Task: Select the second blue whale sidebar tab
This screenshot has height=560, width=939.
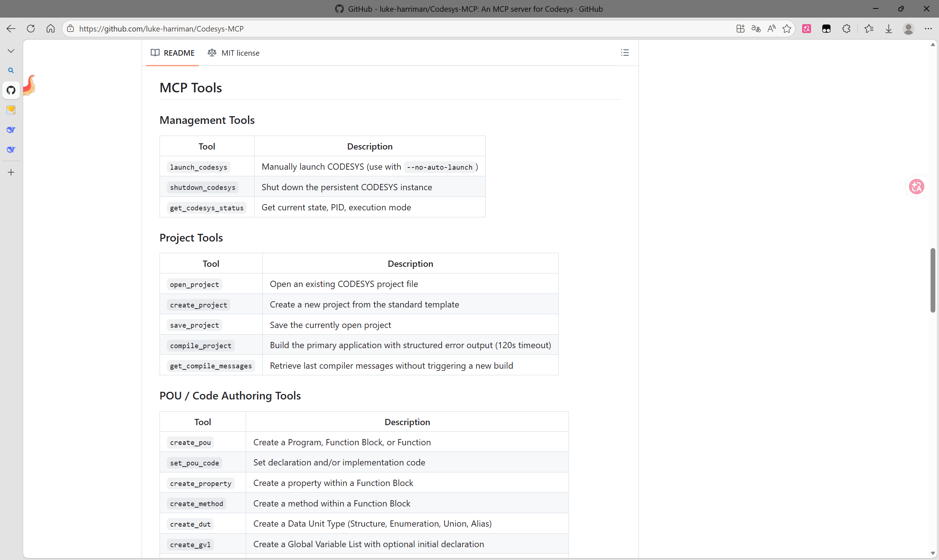Action: [x=11, y=150]
